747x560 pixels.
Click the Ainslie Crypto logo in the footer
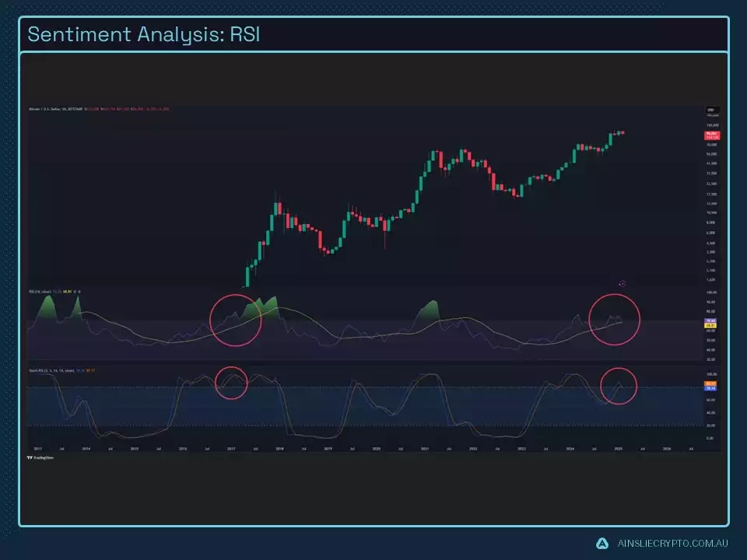pyautogui.click(x=601, y=542)
